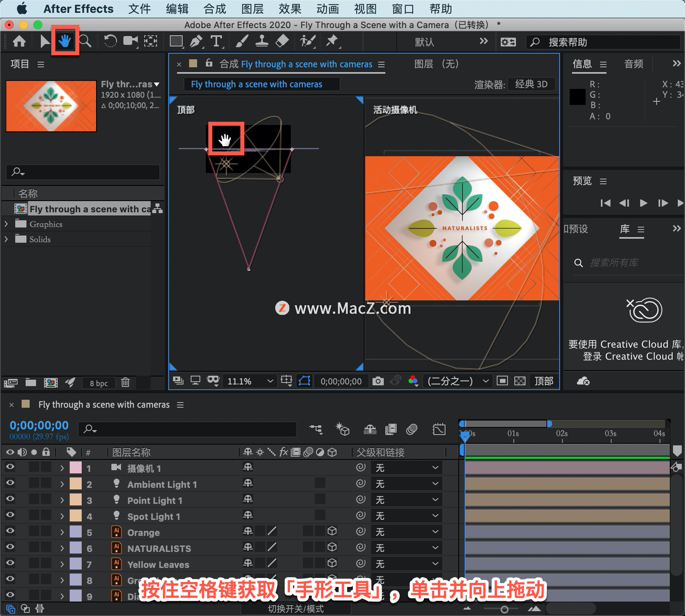Click show channel color icon in viewer
685x616 pixels.
[413, 381]
